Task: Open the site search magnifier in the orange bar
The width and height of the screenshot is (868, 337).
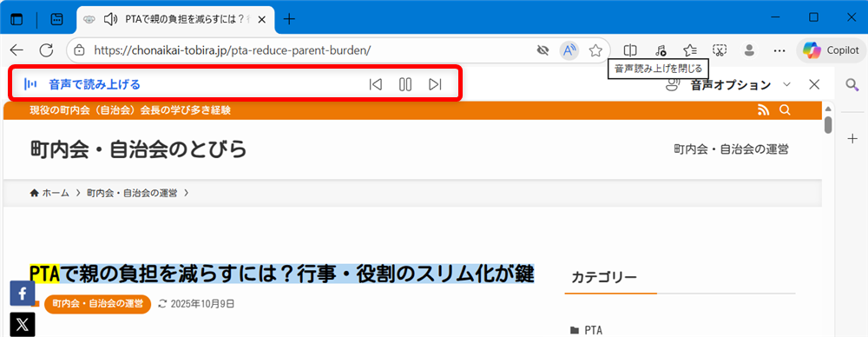Action: point(785,110)
